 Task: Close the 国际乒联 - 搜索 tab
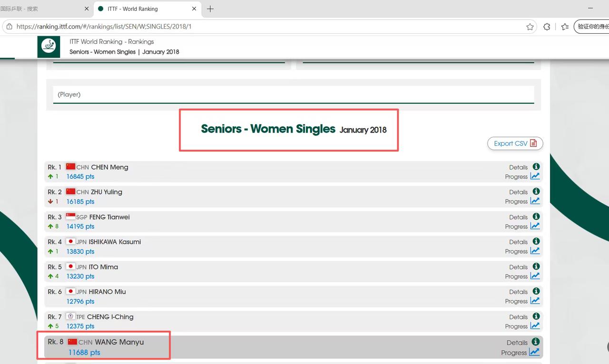[87, 9]
